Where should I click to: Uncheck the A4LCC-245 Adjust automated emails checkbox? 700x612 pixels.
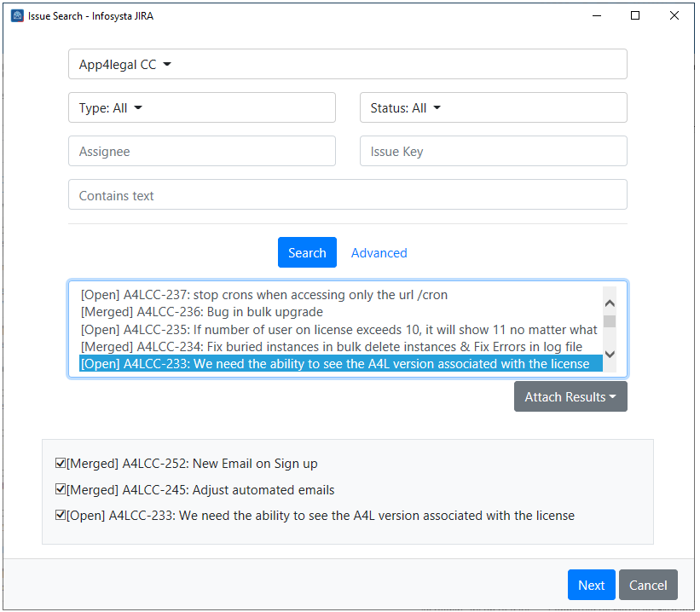tap(61, 490)
